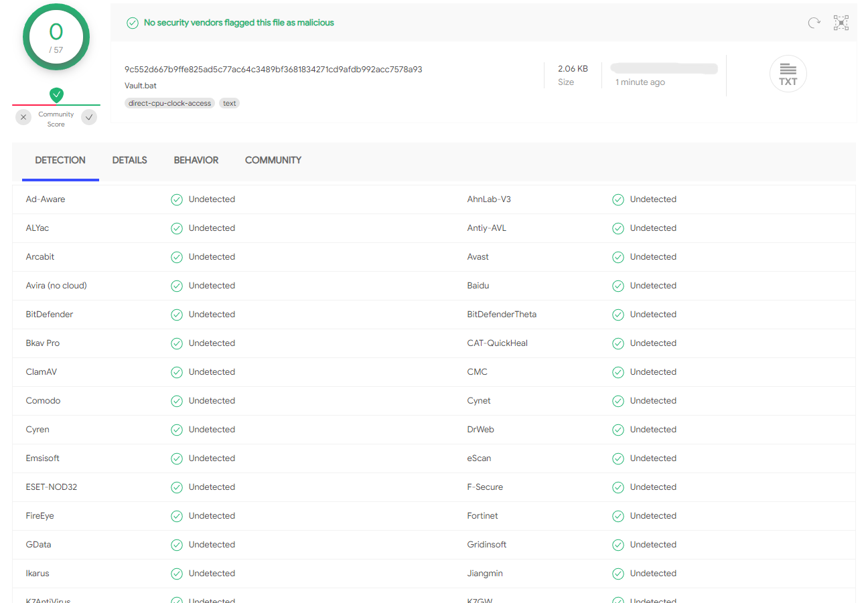
Task: Click the checkmark in the no-vendors-flagged banner
Action: pos(133,23)
